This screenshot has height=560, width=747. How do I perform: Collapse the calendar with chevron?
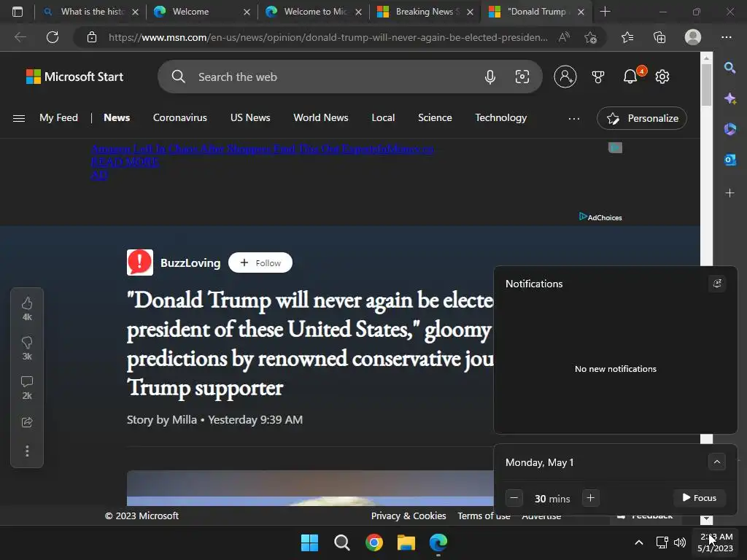pos(717,462)
